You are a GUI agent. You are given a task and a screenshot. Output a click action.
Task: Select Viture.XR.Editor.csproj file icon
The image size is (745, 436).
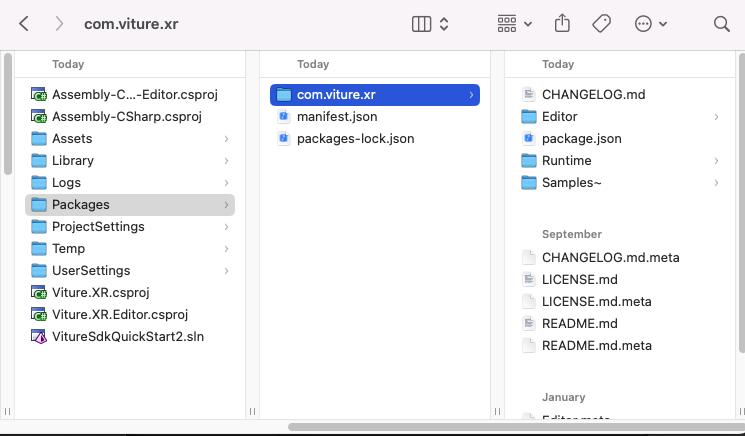coord(39,314)
